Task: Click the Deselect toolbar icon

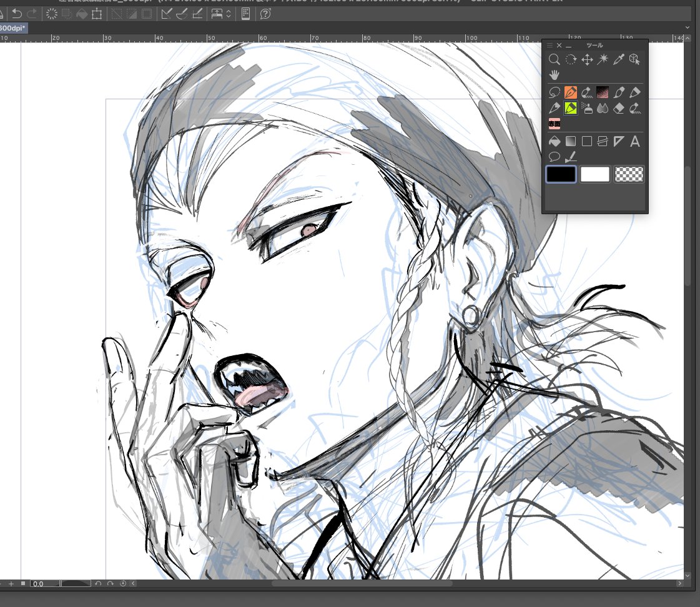Action: (117, 14)
